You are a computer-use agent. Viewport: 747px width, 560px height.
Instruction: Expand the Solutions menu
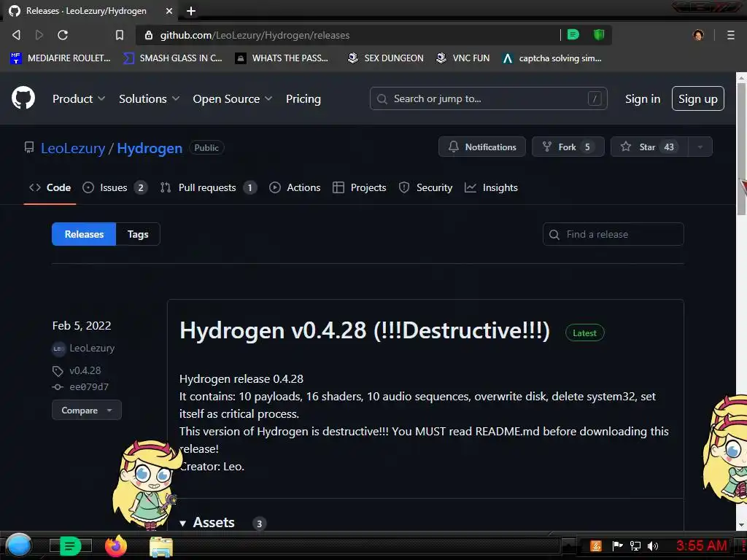[x=149, y=98]
